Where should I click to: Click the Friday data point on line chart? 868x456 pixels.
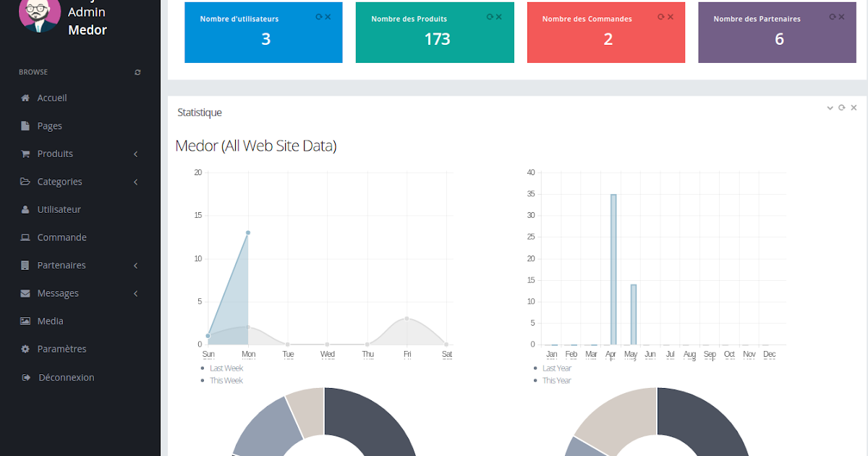[407, 318]
